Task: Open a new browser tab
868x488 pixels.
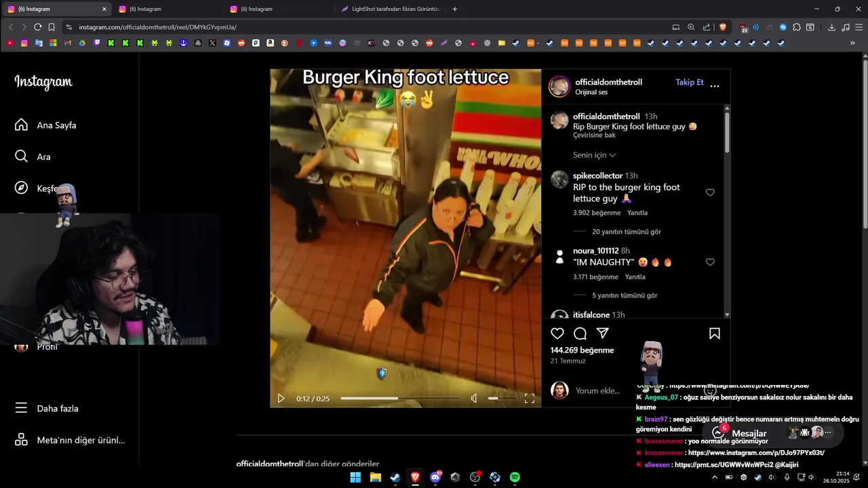Action: click(454, 9)
